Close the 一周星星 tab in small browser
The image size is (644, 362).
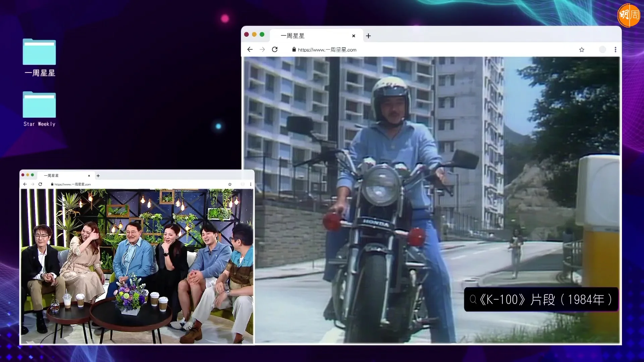click(x=89, y=176)
